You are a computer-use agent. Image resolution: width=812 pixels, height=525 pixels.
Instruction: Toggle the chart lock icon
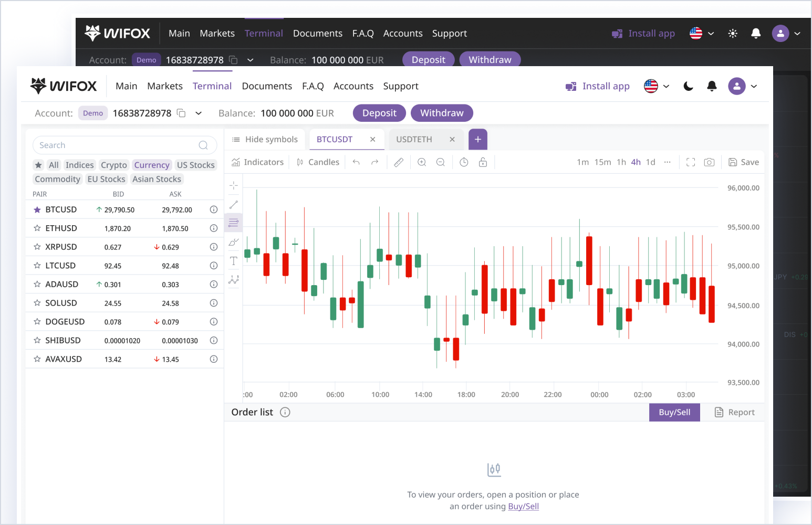tap(483, 162)
